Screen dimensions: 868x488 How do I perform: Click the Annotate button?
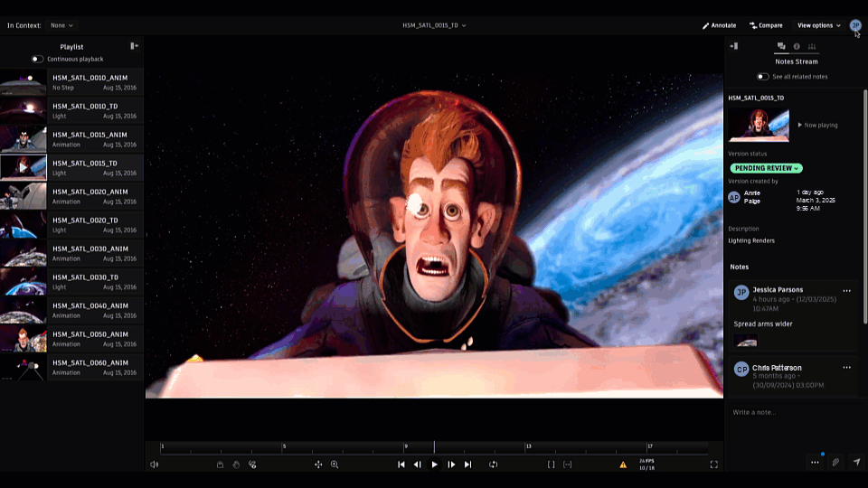point(719,25)
